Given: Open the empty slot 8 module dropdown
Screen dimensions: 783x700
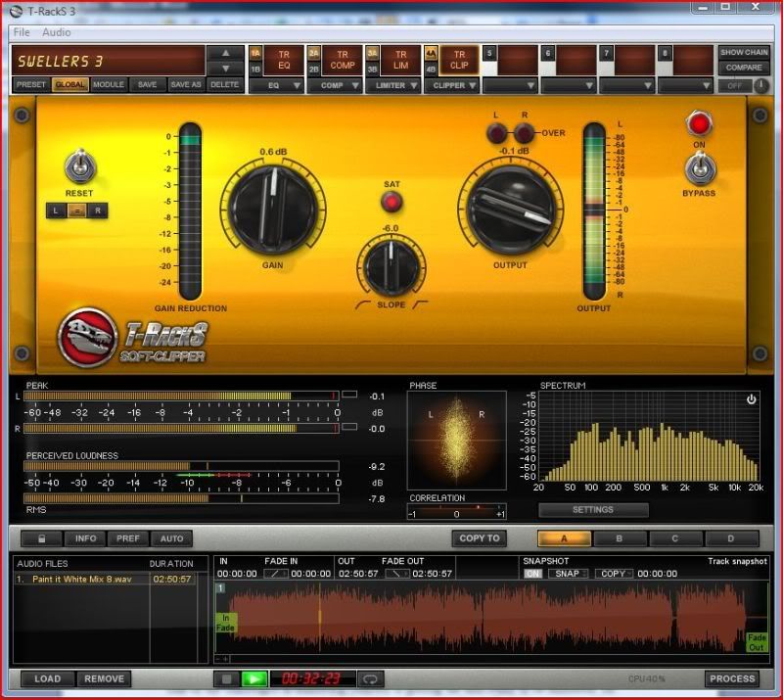Looking at the screenshot, I should (686, 85).
